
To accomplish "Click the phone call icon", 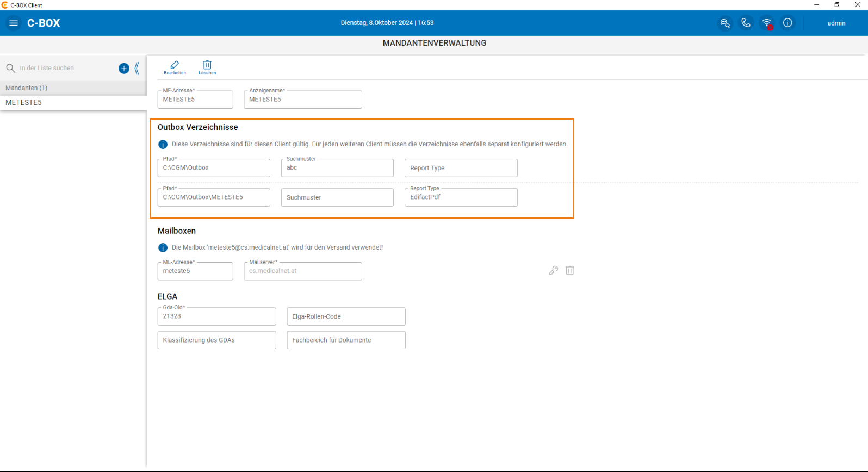I will [x=746, y=23].
